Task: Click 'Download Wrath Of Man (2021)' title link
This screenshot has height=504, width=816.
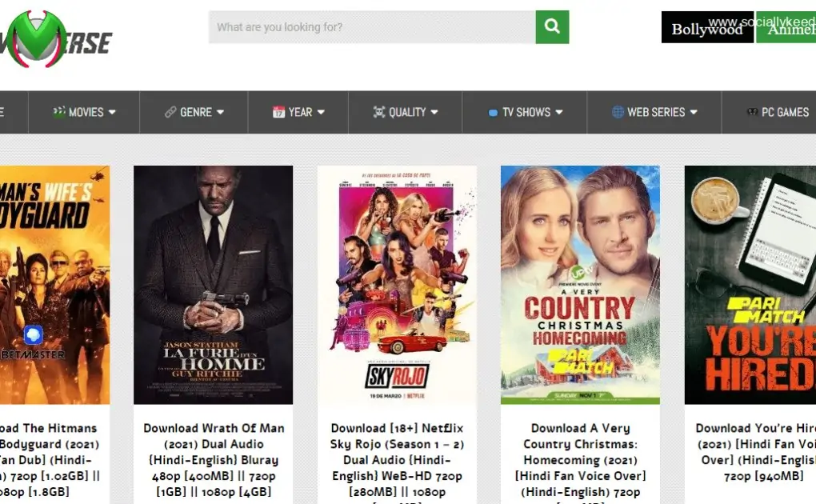Action: (214, 460)
